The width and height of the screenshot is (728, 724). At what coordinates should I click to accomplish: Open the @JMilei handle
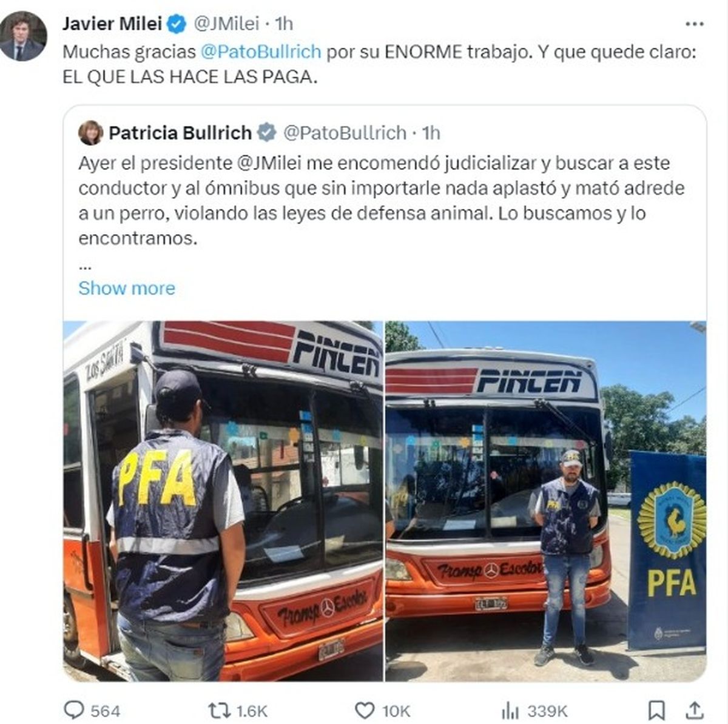(226, 24)
